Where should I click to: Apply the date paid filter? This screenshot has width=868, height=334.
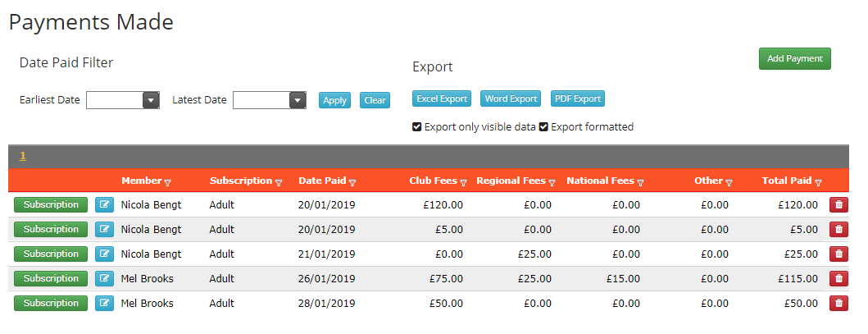334,100
